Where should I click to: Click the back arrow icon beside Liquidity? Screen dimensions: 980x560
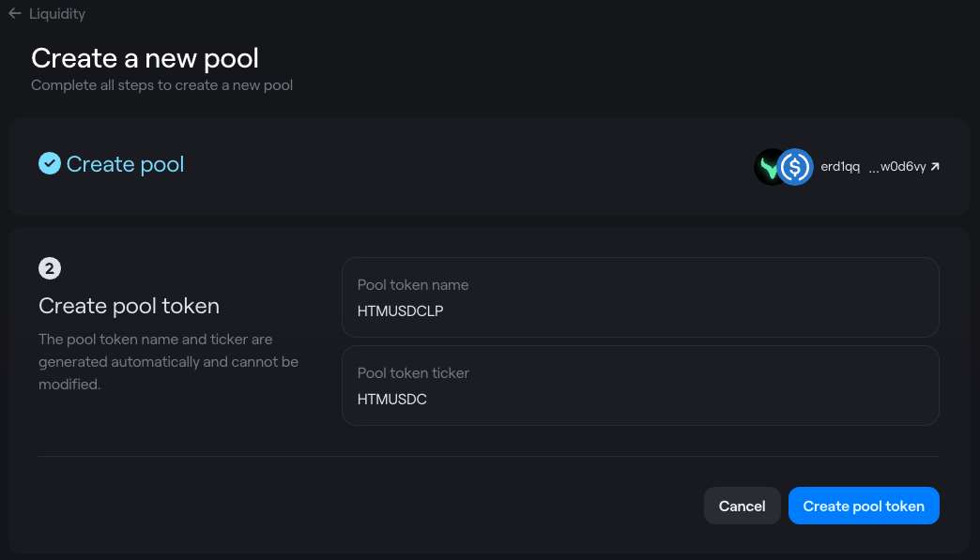pyautogui.click(x=15, y=13)
